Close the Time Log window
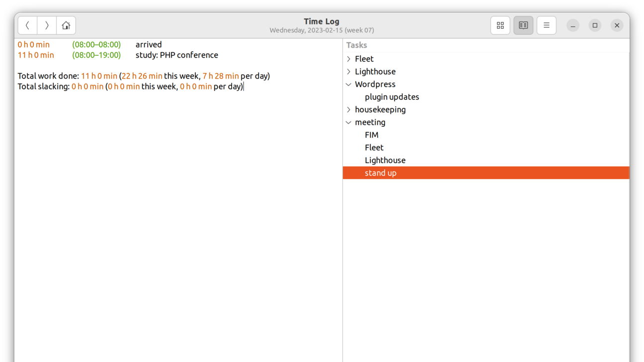Viewport: 644px width, 362px height. (x=617, y=25)
